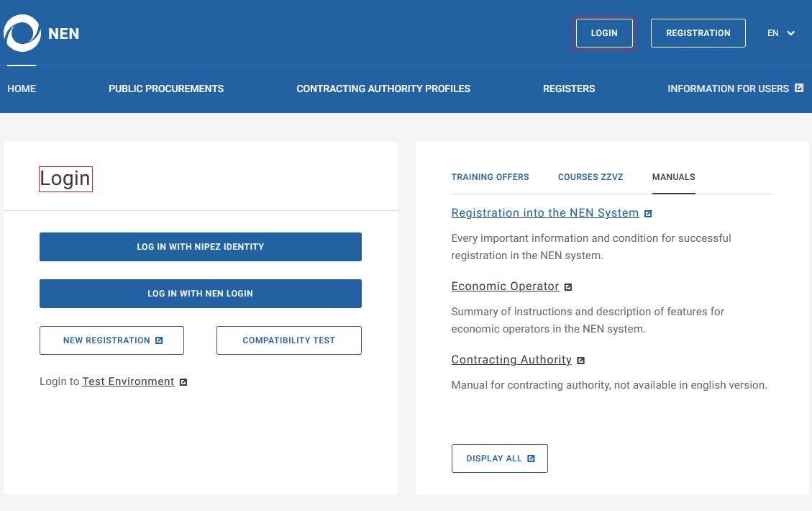Click the NEN logo icon
The image size is (812, 511).
[x=22, y=33]
